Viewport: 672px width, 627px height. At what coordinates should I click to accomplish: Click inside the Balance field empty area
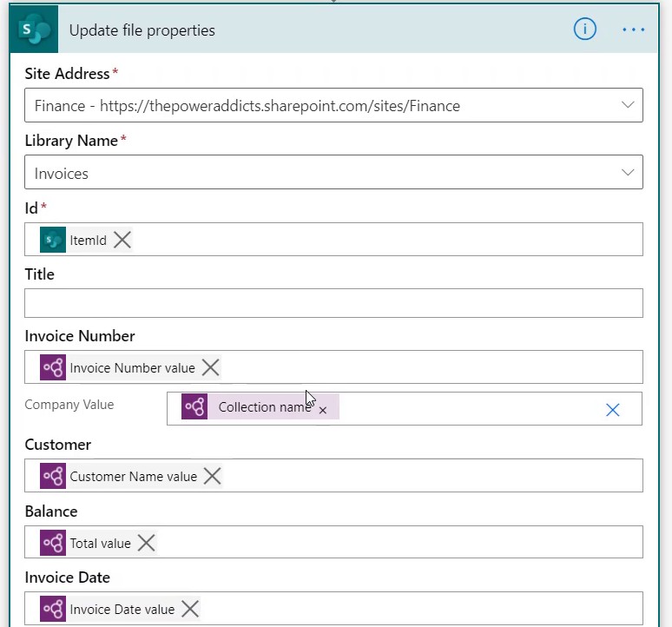[399, 542]
